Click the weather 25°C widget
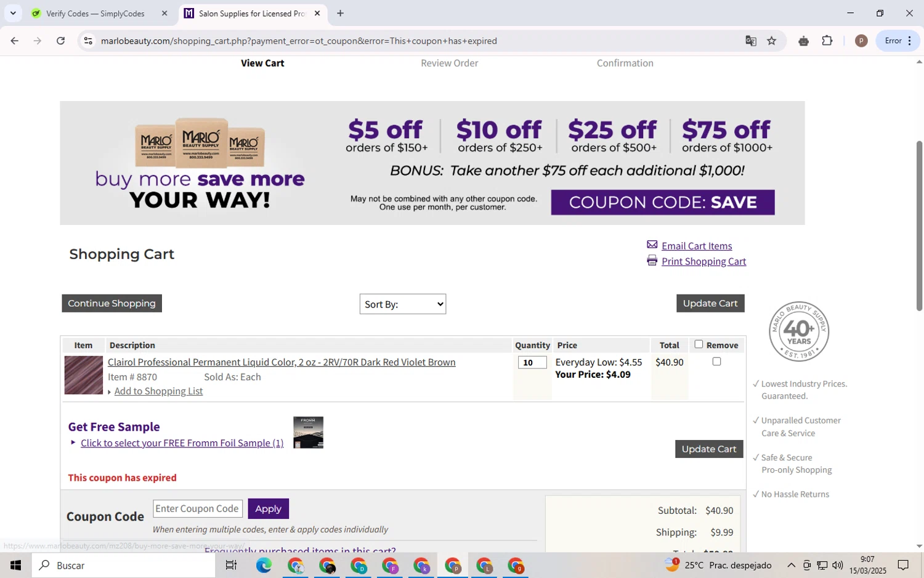 click(x=718, y=565)
